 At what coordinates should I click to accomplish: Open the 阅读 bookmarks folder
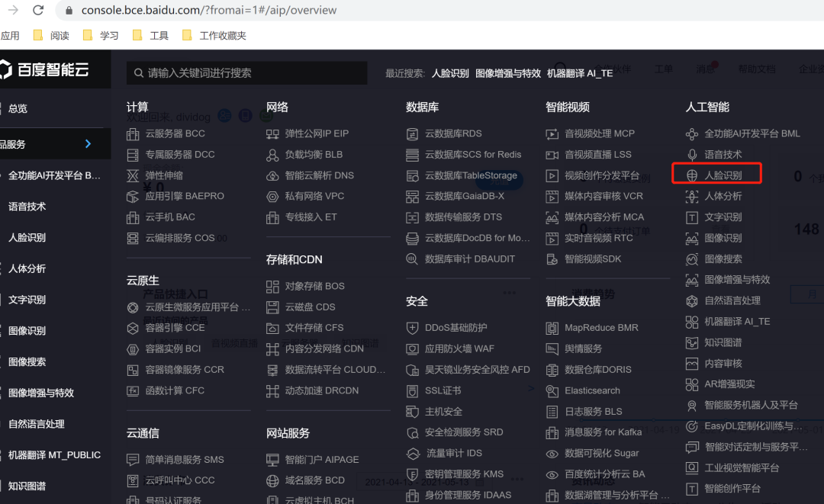coord(52,35)
